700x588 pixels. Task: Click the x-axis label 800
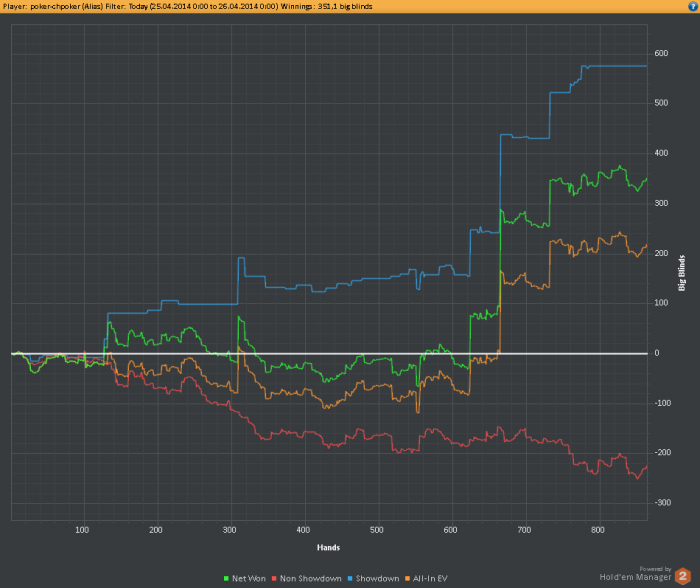click(x=598, y=530)
